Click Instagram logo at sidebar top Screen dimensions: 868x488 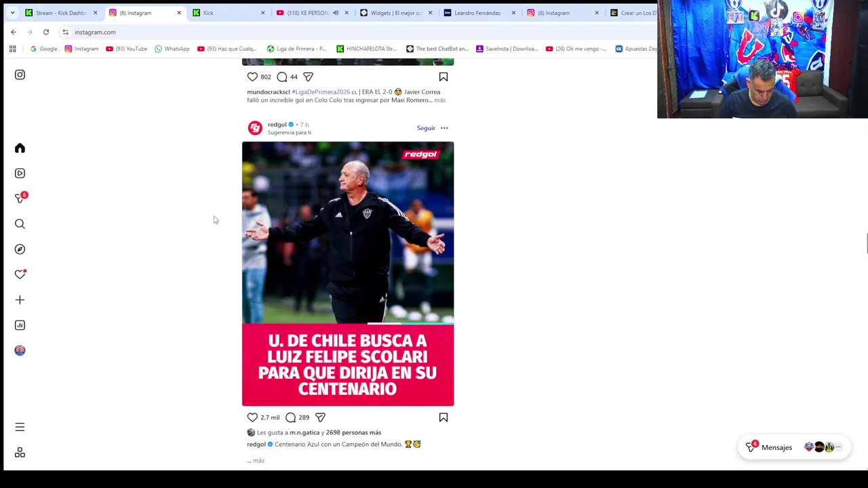coord(20,75)
